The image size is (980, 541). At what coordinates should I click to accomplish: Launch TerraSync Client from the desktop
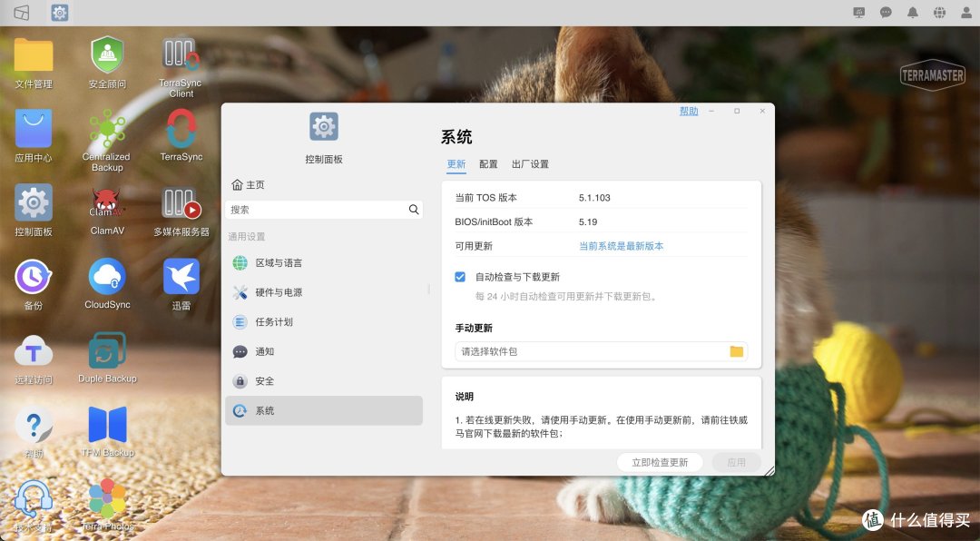(181, 54)
